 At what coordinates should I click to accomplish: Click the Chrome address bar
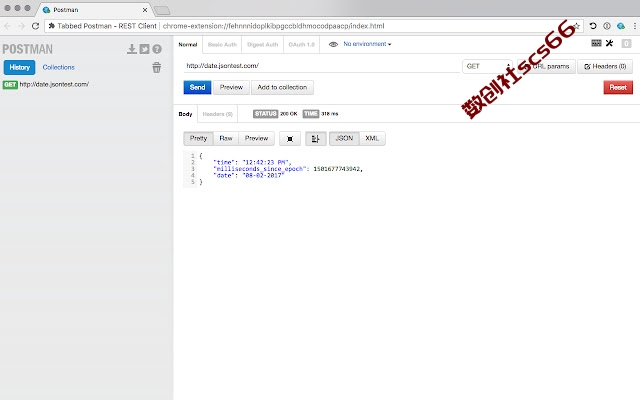click(x=313, y=26)
